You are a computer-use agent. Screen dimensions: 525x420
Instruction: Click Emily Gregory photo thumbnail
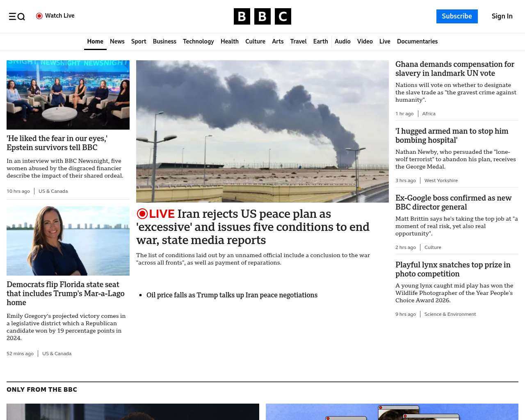click(68, 241)
